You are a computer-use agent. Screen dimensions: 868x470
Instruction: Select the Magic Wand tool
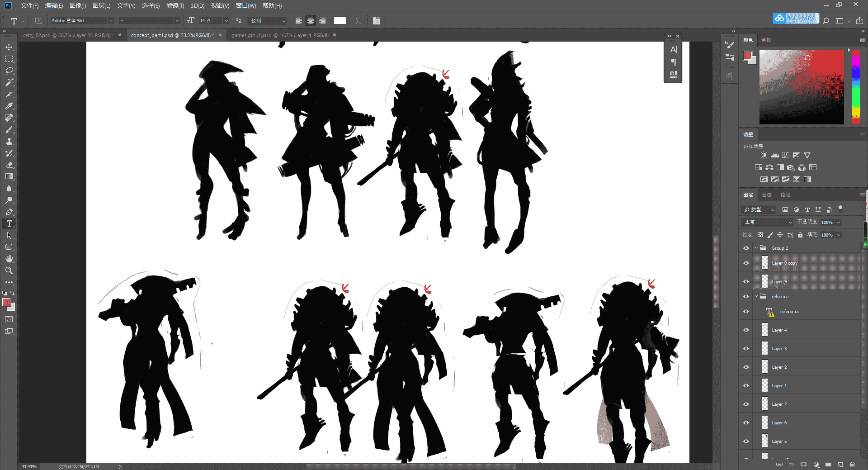click(9, 82)
